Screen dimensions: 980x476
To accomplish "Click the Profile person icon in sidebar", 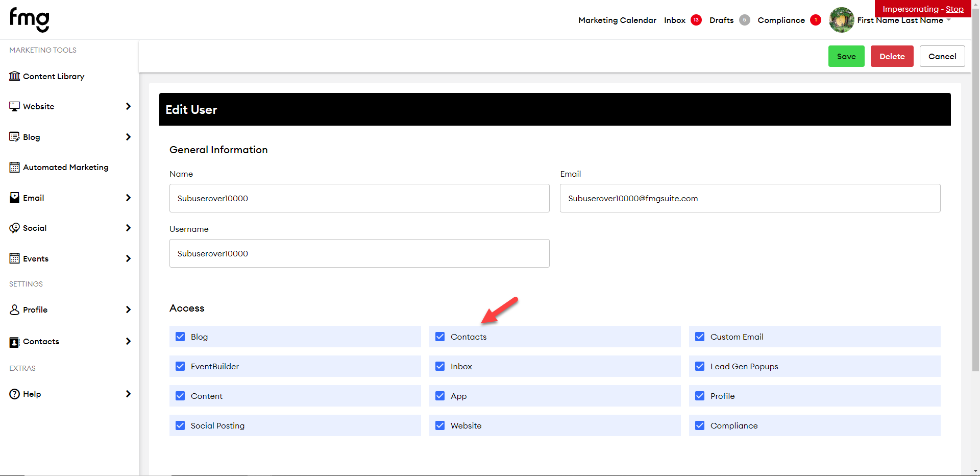I will 15,310.
